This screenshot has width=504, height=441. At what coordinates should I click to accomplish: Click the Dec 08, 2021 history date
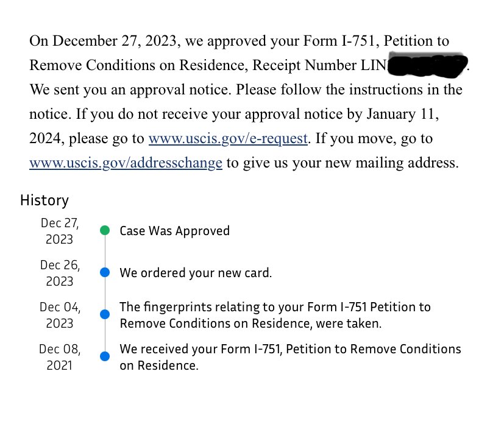(60, 357)
